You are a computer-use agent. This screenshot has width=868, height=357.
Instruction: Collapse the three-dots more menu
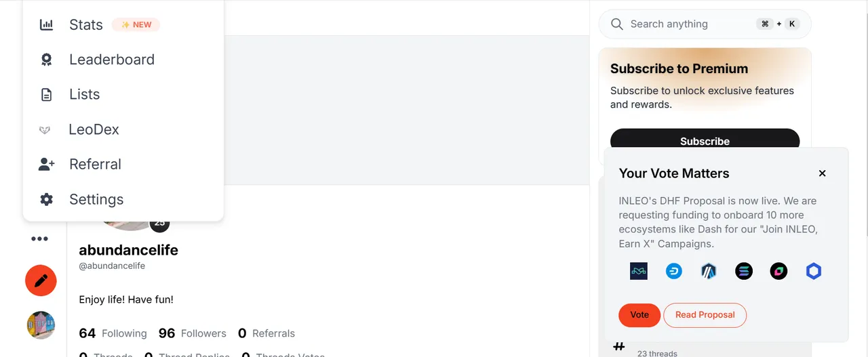coord(40,238)
